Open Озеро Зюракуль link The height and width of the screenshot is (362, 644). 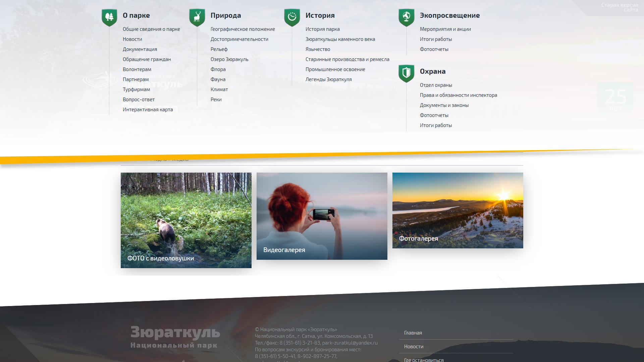coord(229,59)
